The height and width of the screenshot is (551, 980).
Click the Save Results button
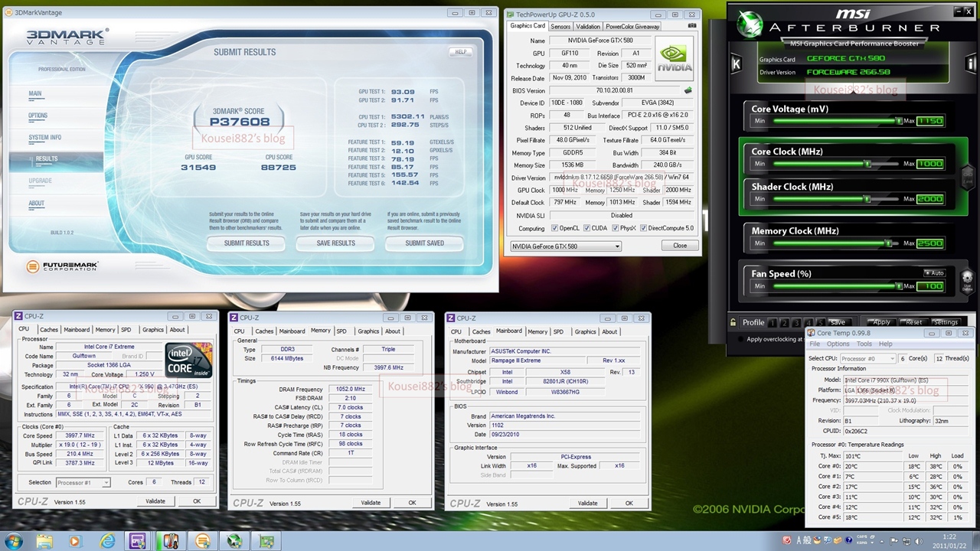click(x=336, y=243)
